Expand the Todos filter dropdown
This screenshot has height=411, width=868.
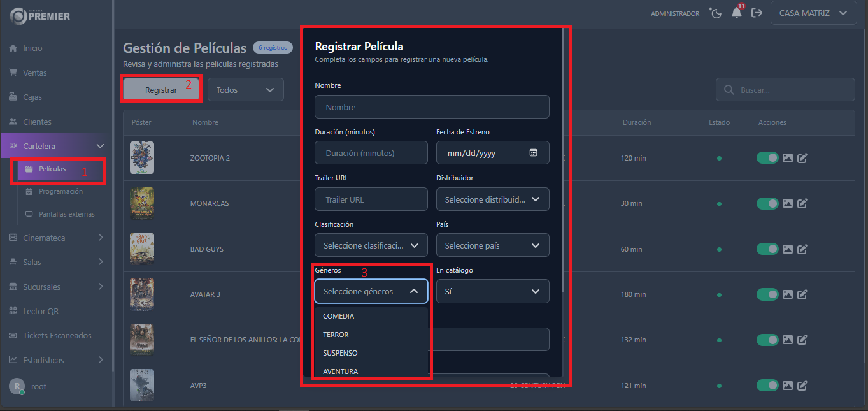(245, 90)
